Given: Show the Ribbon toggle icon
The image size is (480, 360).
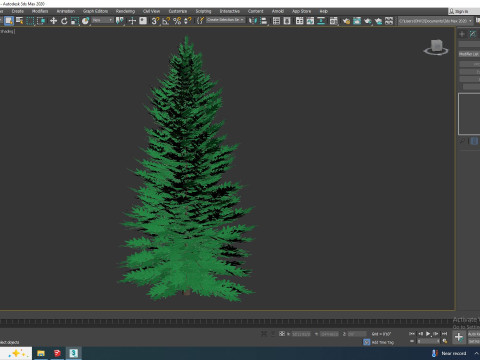Looking at the screenshot, I should [300, 21].
